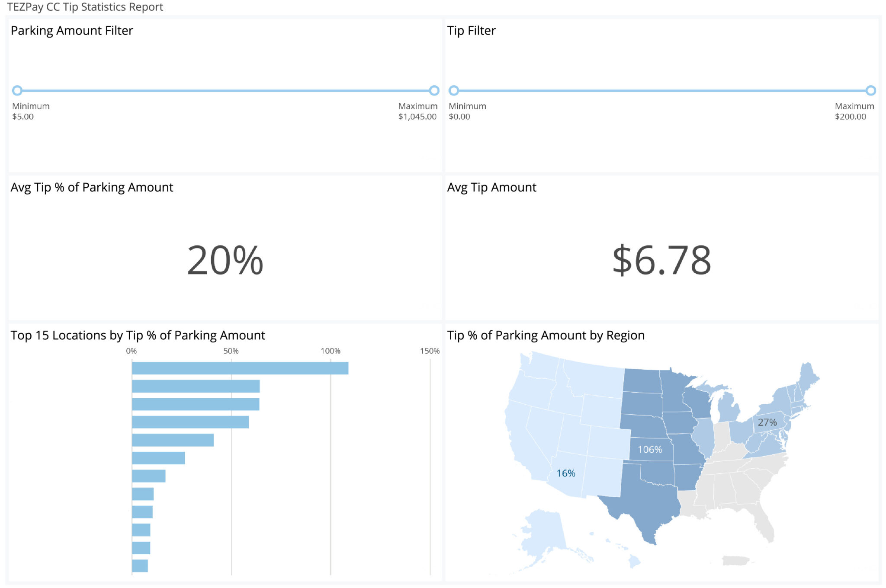Click the 27% northeast region label
This screenshot has height=588, width=886.
pyautogui.click(x=767, y=422)
